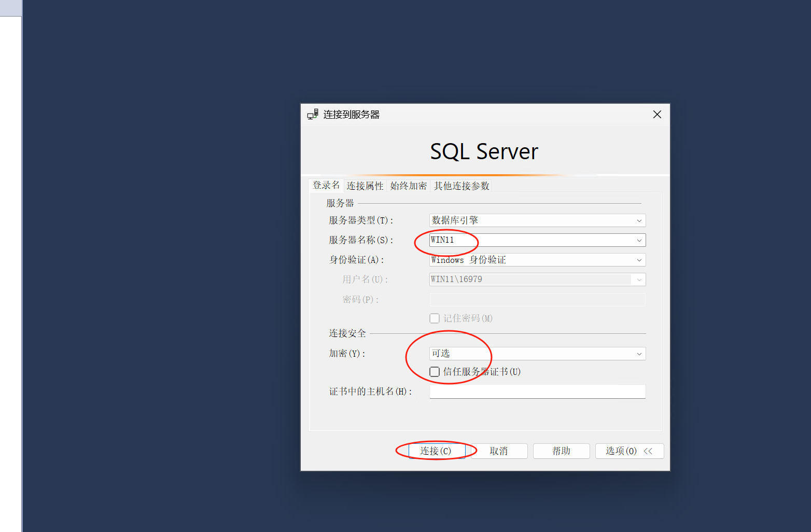Switch to the 连接属性 tab
811x532 pixels.
365,186
